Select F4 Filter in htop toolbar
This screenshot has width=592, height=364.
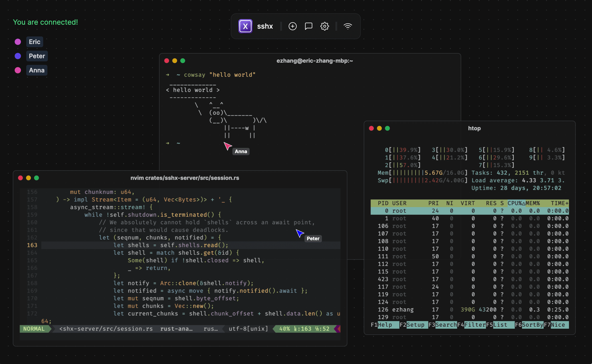(470, 325)
